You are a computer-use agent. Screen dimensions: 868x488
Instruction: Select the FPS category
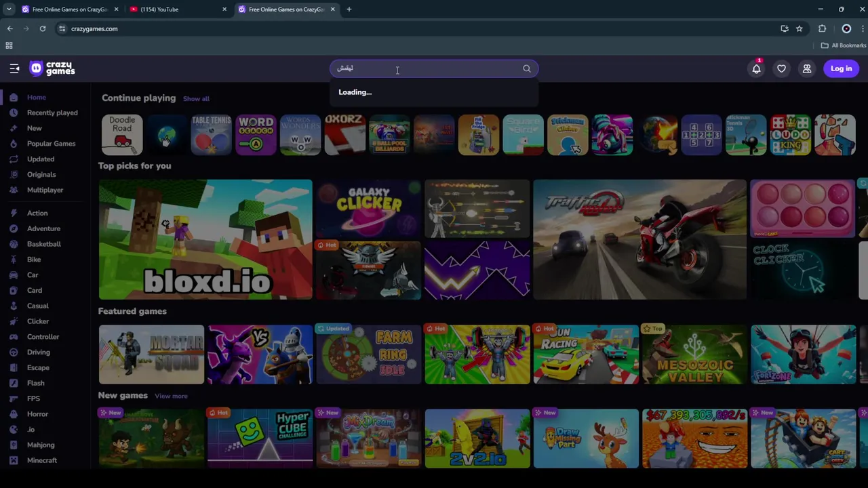33,399
